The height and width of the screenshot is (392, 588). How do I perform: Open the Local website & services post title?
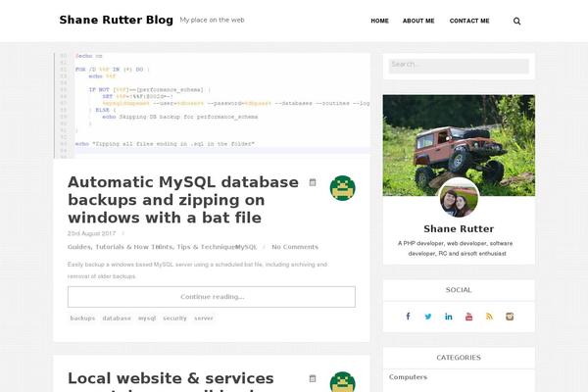click(171, 381)
